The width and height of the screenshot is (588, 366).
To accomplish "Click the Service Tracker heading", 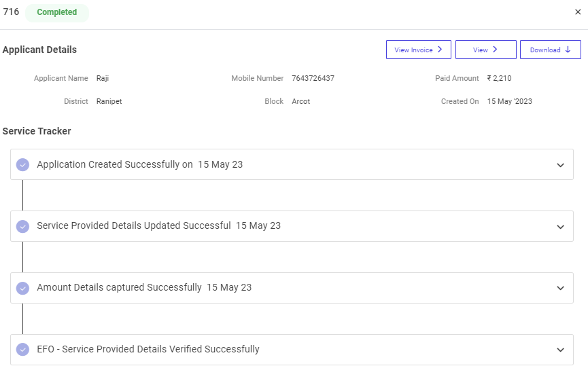I will (x=37, y=131).
